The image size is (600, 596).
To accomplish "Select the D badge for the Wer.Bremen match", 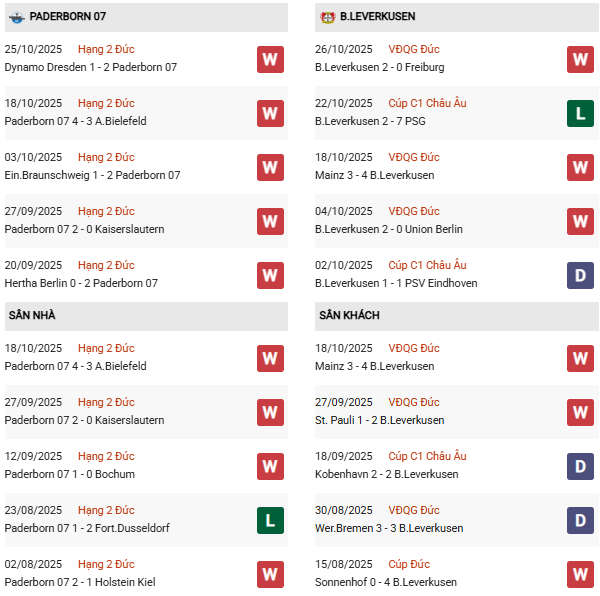I will (580, 520).
